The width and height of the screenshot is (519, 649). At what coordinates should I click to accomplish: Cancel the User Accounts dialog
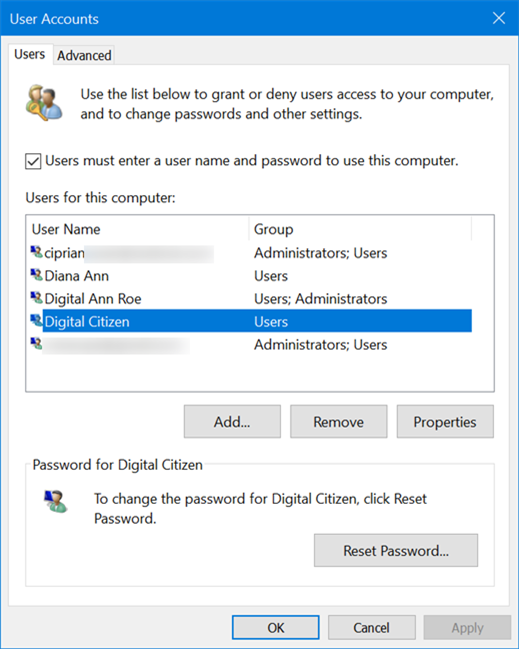coord(372,627)
